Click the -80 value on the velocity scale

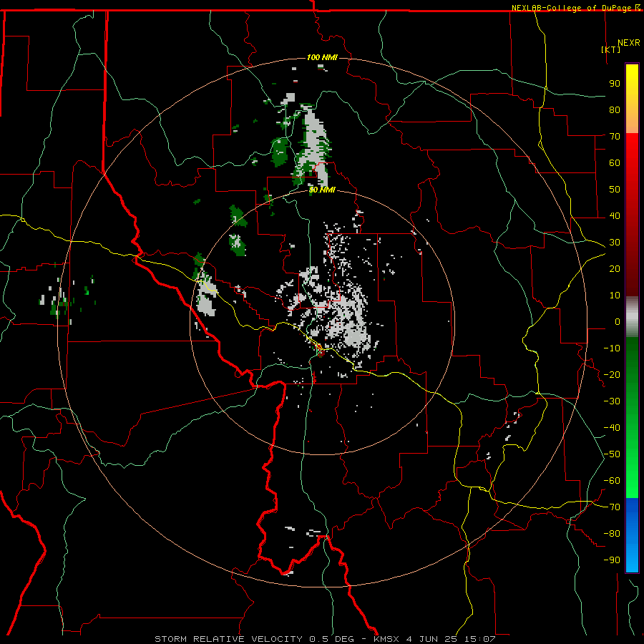pos(612,534)
